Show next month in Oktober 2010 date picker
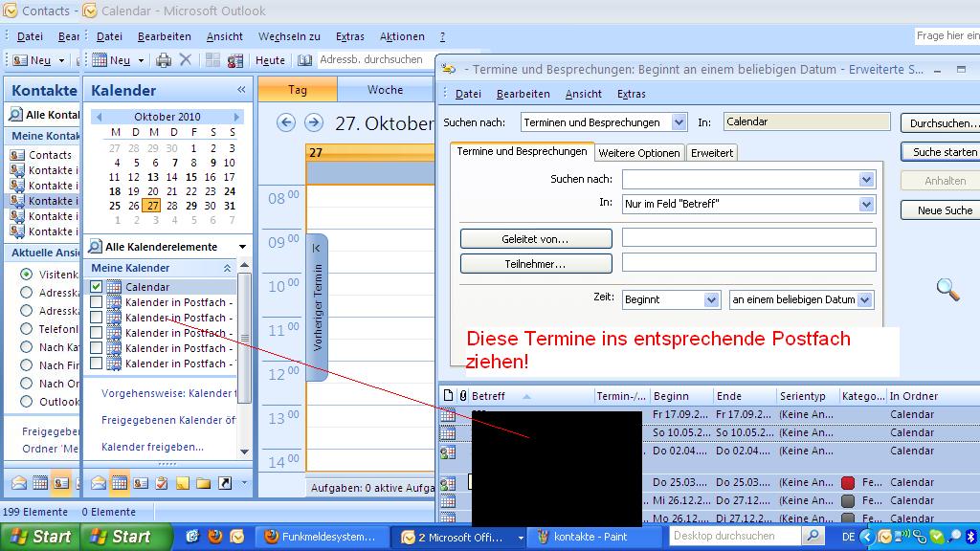This screenshot has width=980, height=551. coord(236,117)
